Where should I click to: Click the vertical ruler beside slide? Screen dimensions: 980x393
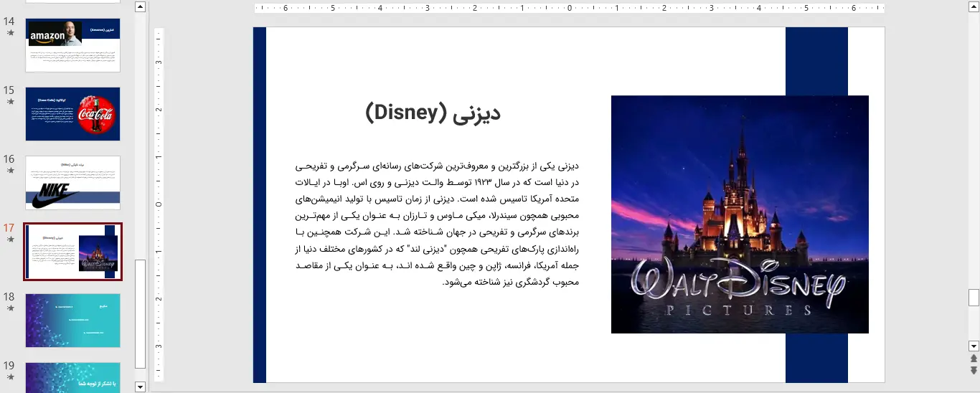pos(159,204)
